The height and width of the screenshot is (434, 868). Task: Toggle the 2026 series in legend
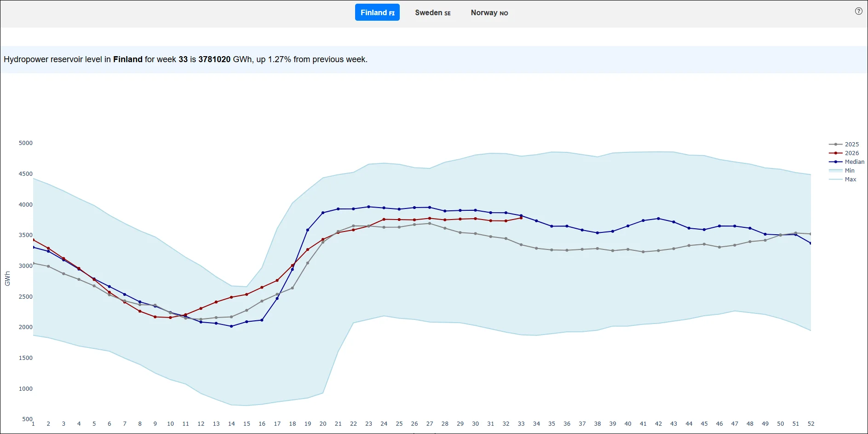[846, 153]
